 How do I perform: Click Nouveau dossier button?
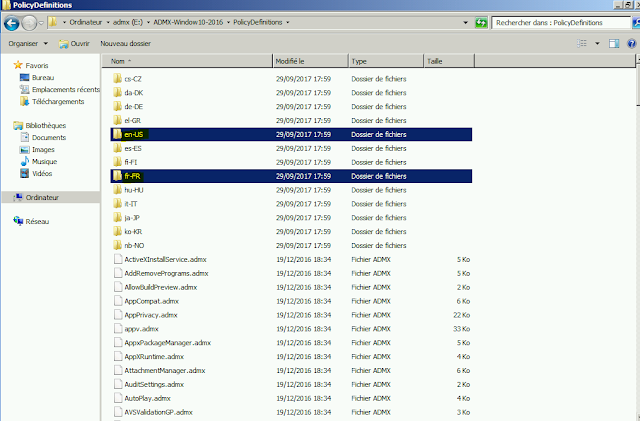125,43
